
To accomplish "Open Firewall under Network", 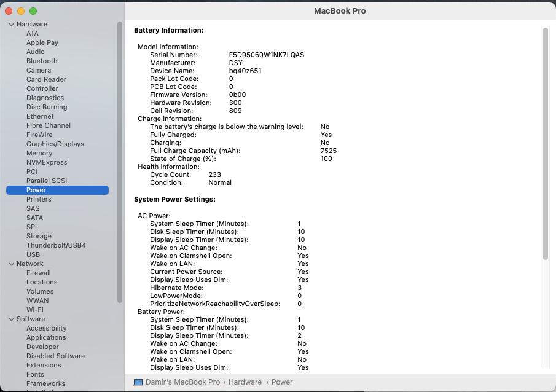I will (x=38, y=273).
